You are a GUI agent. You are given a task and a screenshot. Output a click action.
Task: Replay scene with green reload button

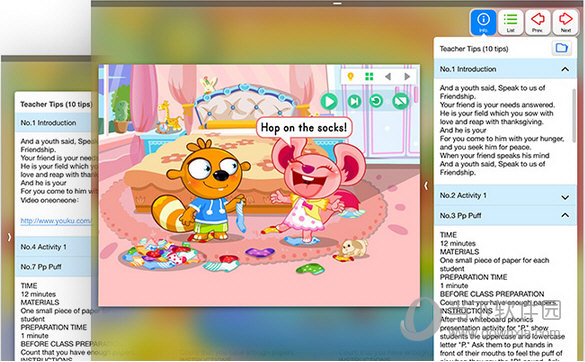[x=376, y=101]
